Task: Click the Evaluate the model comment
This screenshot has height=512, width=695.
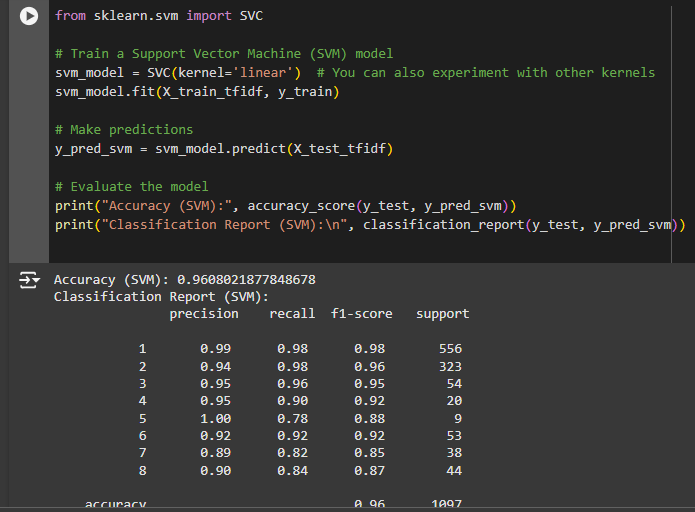Action: click(x=131, y=186)
